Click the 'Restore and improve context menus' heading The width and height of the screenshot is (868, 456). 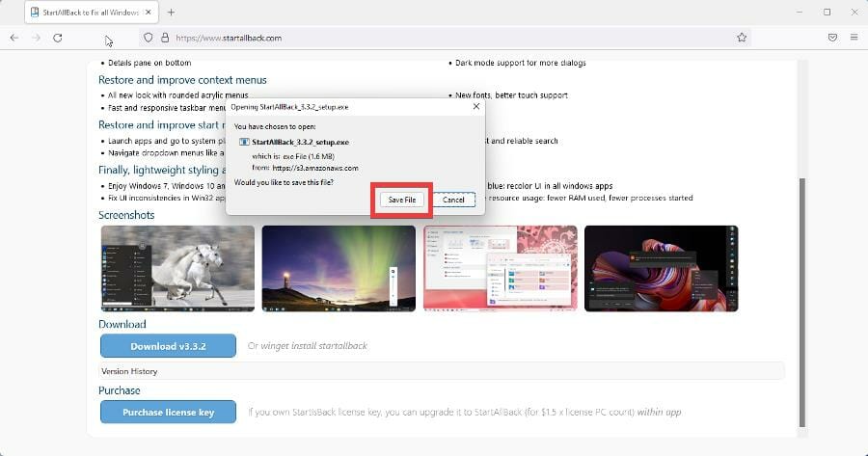[182, 80]
